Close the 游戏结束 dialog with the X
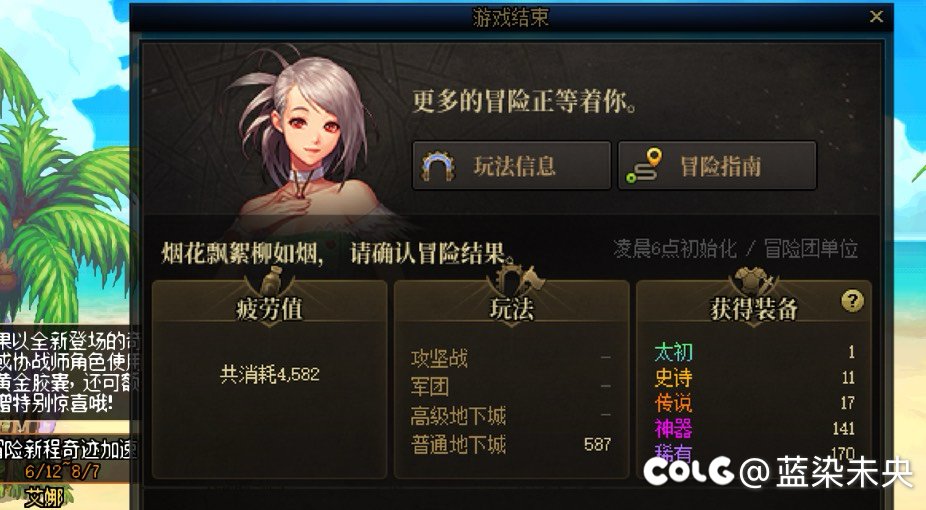The height and width of the screenshot is (510, 926). click(x=876, y=17)
